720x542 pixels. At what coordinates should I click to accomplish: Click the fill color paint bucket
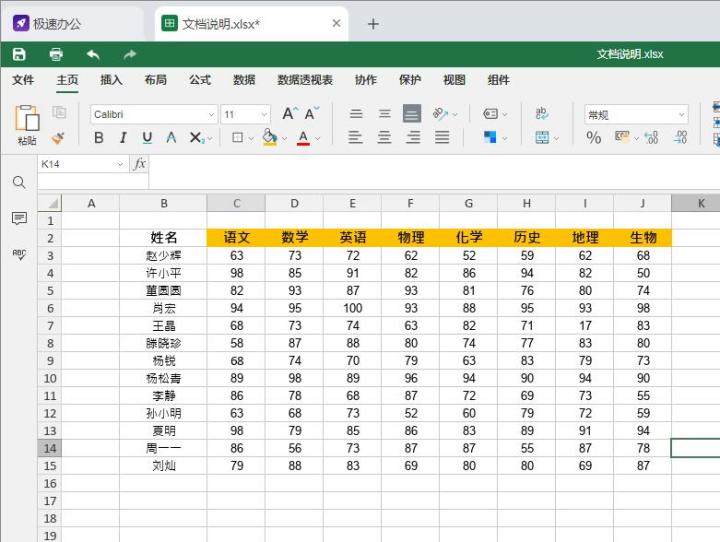click(x=270, y=137)
